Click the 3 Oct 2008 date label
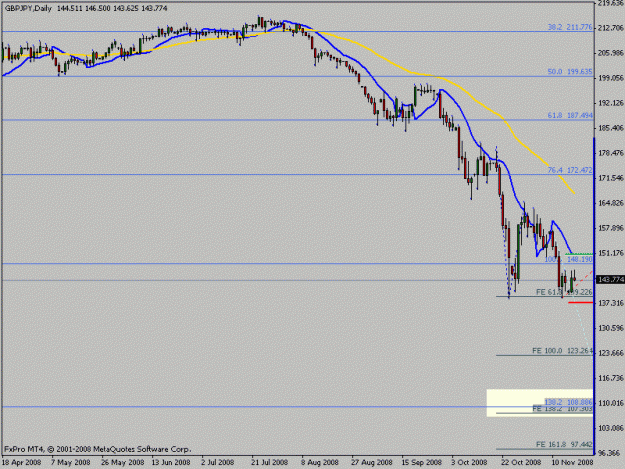Screen dimensions: 625x469 coord(469,463)
